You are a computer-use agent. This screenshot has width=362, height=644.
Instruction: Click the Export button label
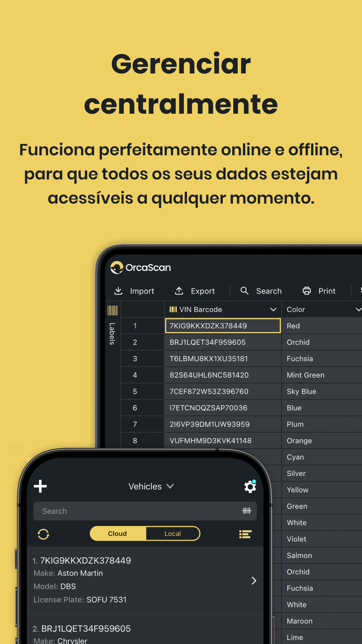click(203, 291)
